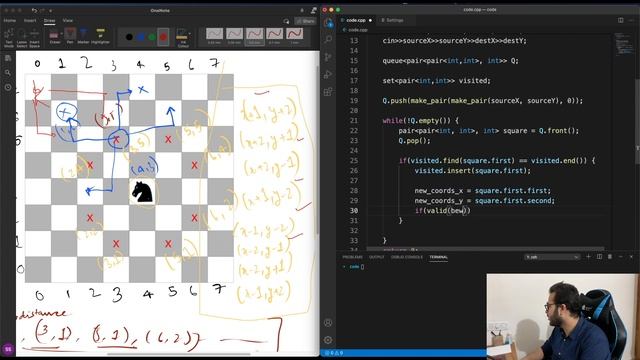Choose the thickest 1 mm pen stroke
The height and width of the screenshot is (360, 640).
(x=294, y=36)
